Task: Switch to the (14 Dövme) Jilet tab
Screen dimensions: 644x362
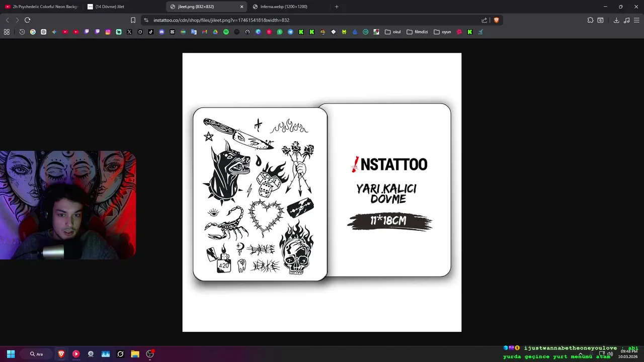Action: pos(123,7)
